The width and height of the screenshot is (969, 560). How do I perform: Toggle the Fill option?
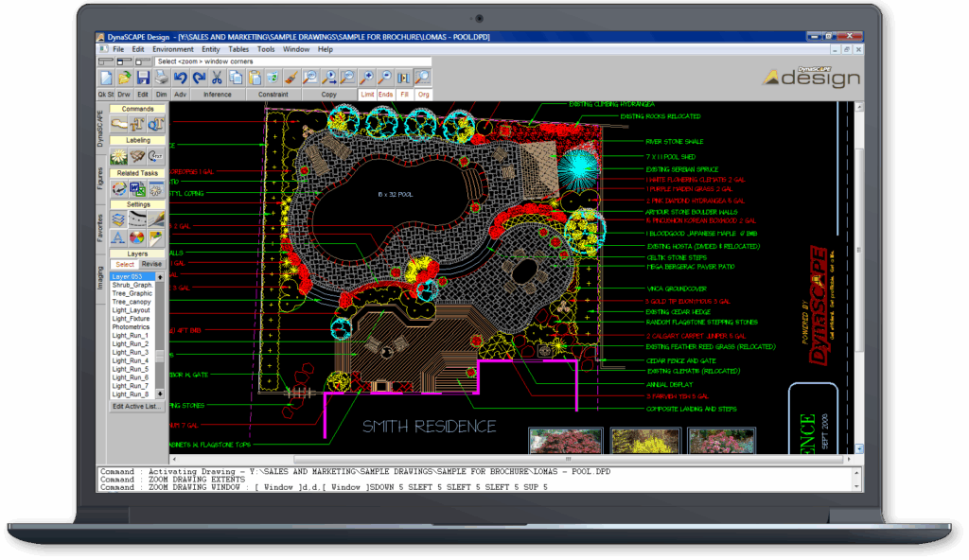coord(405,95)
